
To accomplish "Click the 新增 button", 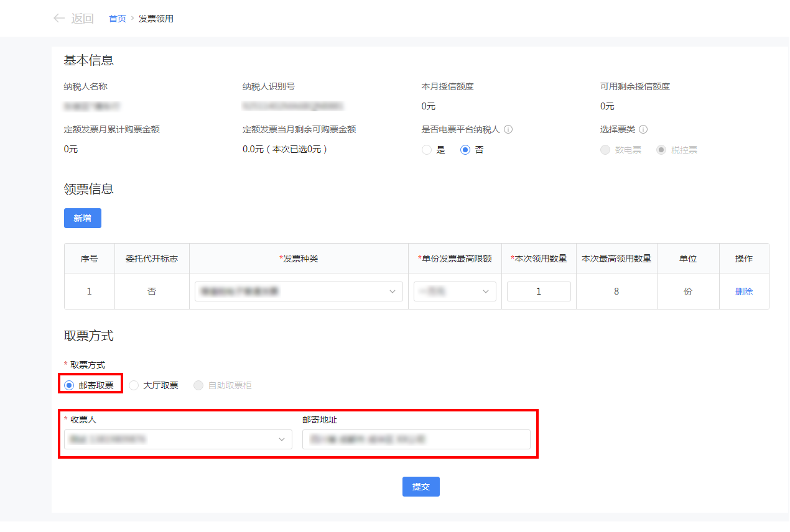I will 83,218.
